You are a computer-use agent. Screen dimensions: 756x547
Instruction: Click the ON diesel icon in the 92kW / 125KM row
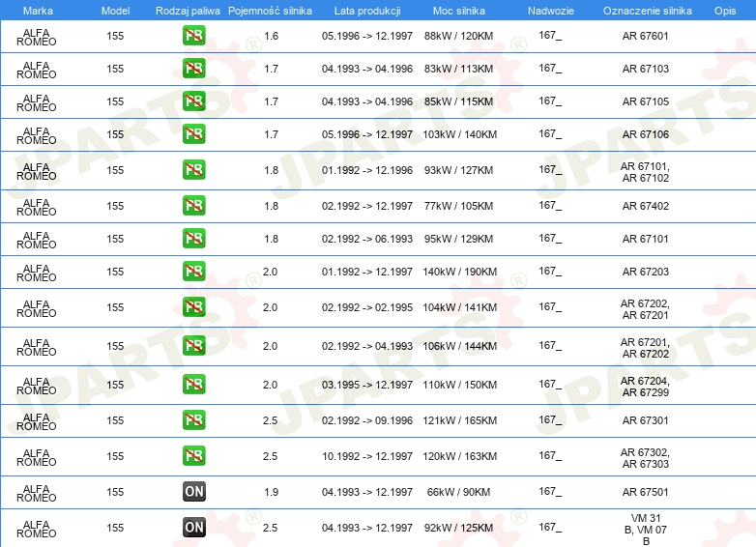(x=193, y=528)
